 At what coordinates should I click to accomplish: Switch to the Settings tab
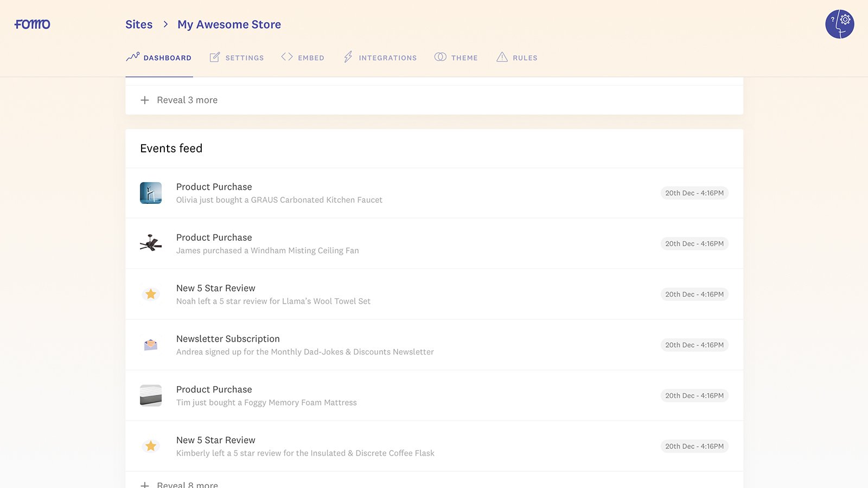click(244, 57)
